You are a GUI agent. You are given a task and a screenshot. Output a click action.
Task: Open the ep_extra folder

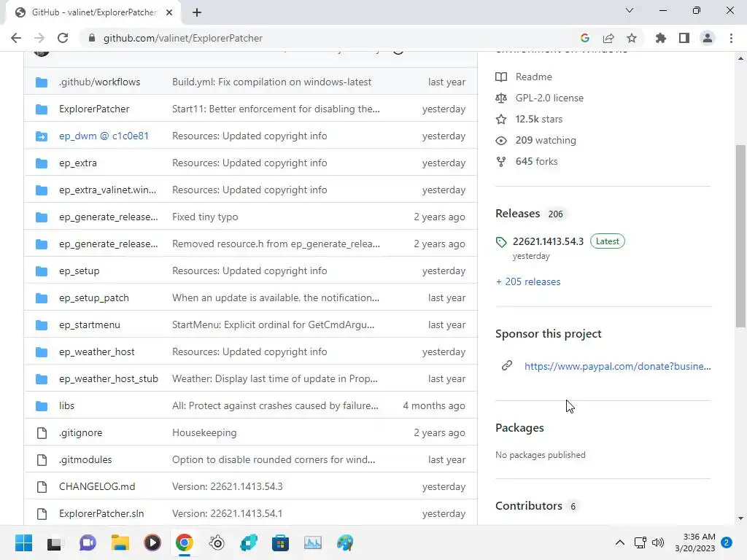point(77,163)
